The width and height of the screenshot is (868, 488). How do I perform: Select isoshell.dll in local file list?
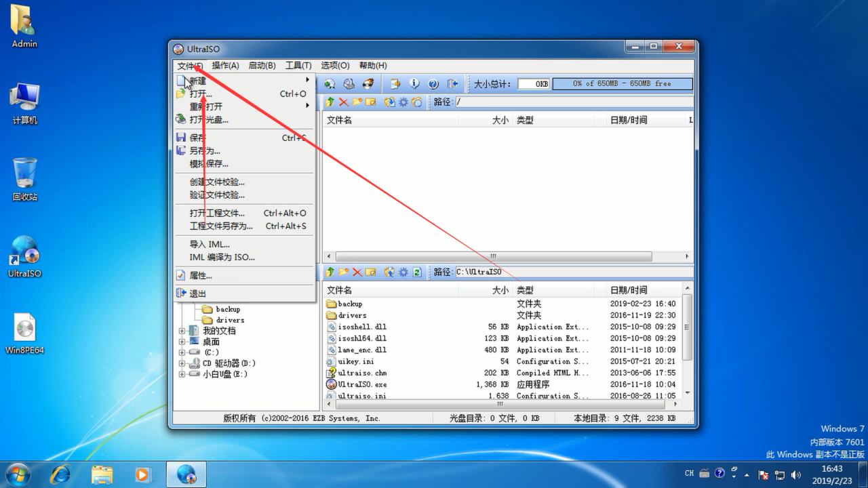point(357,327)
